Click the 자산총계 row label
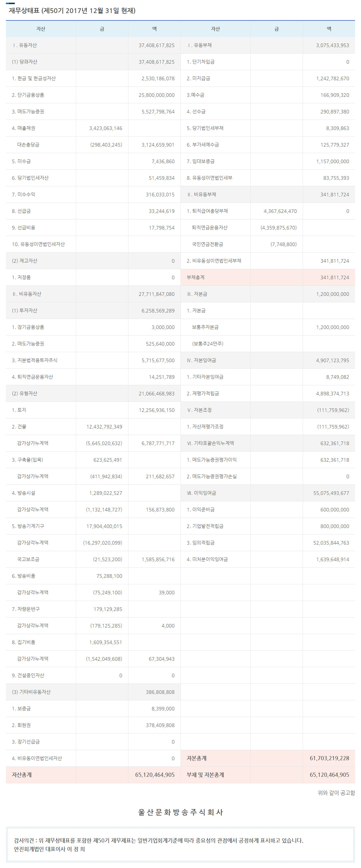This screenshot has height=868, width=361. [x=22, y=775]
